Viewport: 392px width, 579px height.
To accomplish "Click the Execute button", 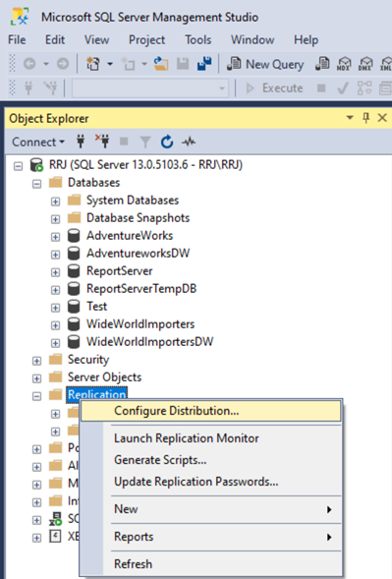I will (x=275, y=88).
